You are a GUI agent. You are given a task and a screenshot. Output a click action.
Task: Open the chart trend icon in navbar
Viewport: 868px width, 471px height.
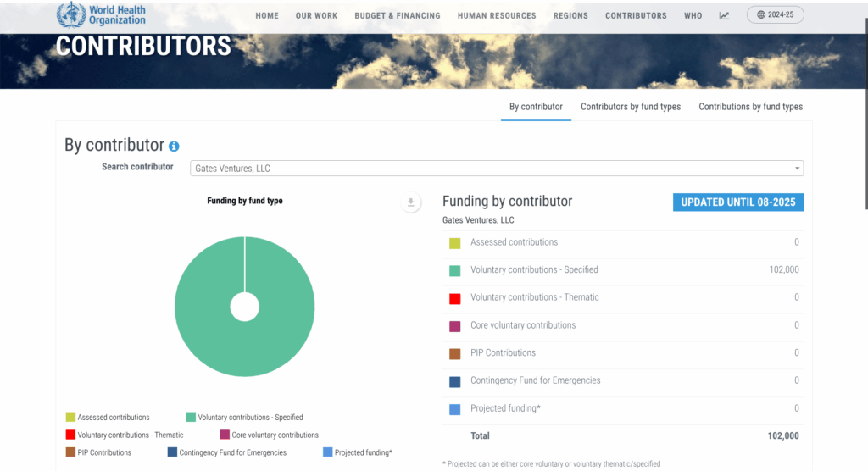coord(724,15)
